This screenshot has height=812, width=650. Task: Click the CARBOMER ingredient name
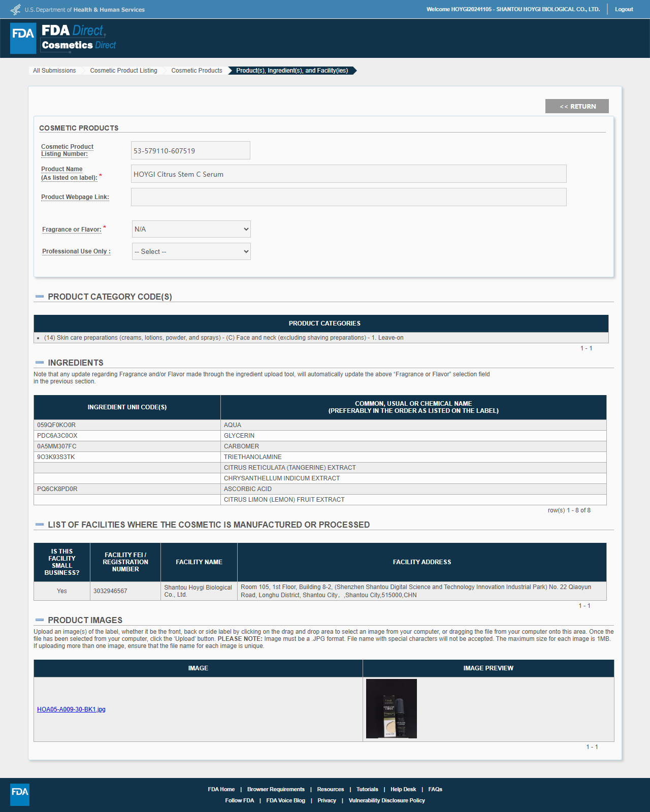241,446
